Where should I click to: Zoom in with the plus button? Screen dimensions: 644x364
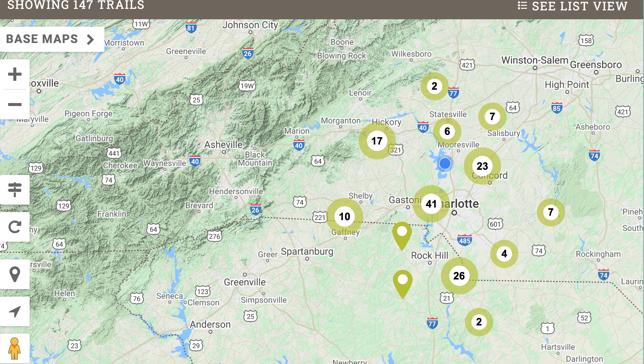click(15, 74)
